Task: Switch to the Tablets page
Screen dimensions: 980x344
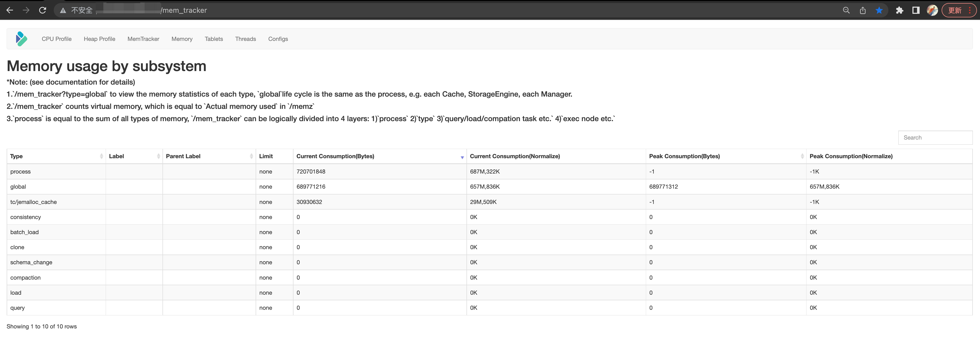Action: tap(213, 39)
